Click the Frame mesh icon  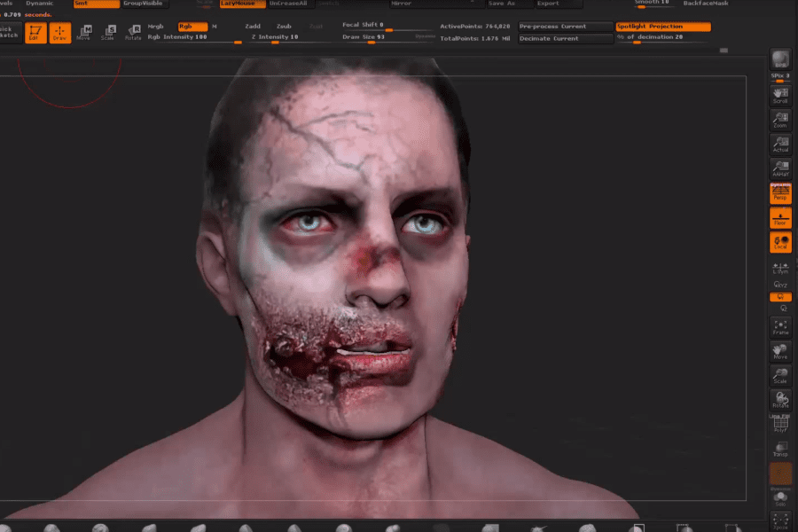780,327
